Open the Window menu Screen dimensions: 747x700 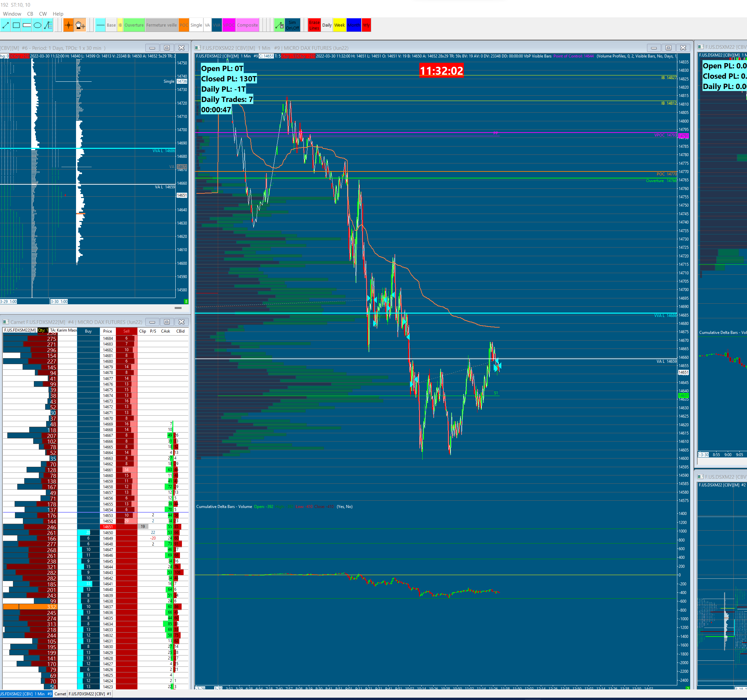12,14
